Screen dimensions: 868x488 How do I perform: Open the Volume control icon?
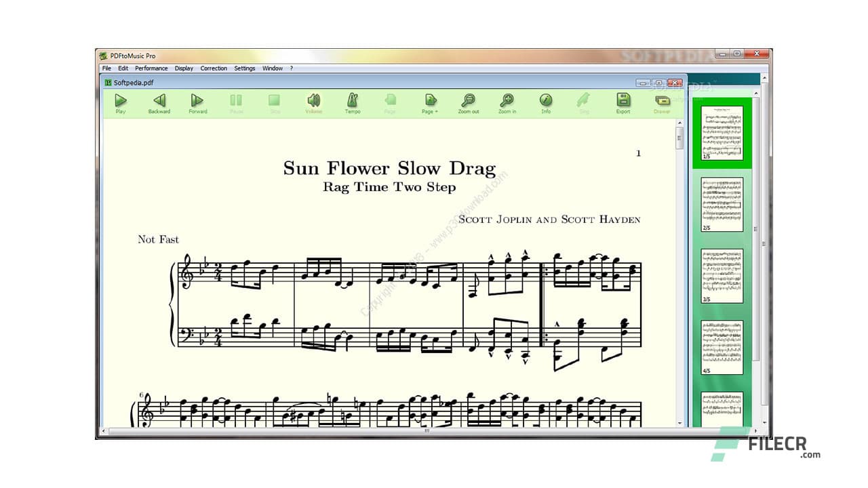[x=313, y=102]
